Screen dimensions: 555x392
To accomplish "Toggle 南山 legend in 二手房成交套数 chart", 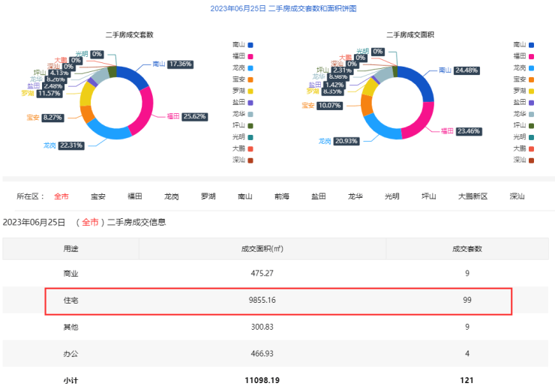I will click(243, 45).
